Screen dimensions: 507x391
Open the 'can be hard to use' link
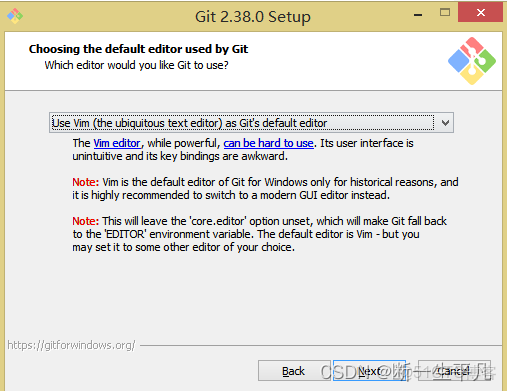click(x=268, y=143)
